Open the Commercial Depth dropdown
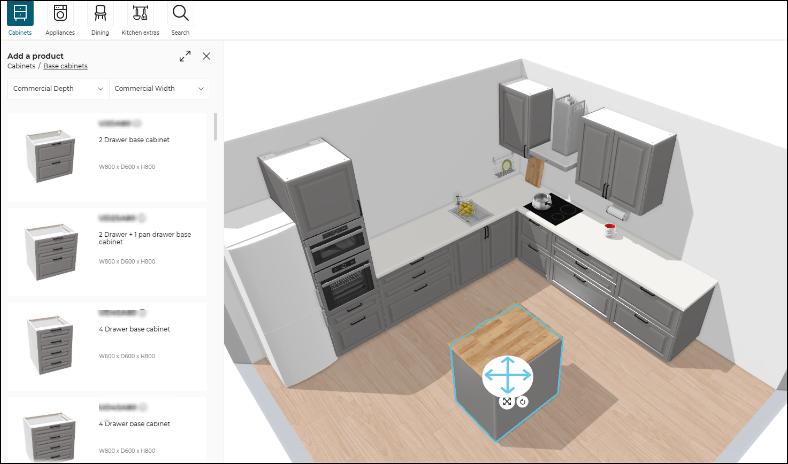The height and width of the screenshot is (464, 788). (58, 89)
